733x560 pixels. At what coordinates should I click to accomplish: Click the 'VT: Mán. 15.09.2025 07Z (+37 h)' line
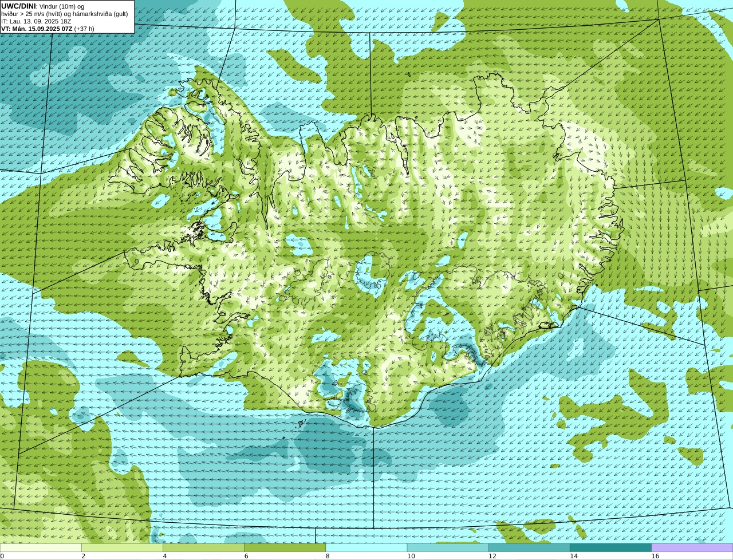48,29
